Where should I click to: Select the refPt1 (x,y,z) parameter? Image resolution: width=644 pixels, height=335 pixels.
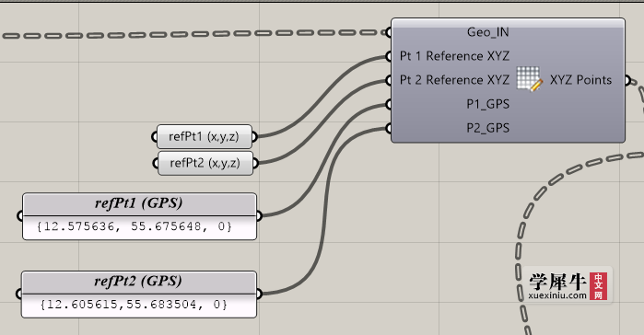point(205,136)
